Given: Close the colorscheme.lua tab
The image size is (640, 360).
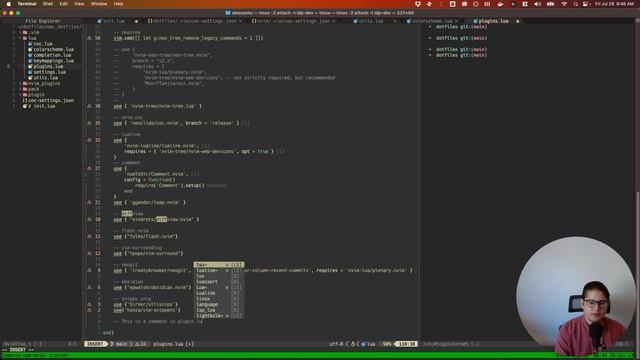Looking at the screenshot, I should coord(456,21).
